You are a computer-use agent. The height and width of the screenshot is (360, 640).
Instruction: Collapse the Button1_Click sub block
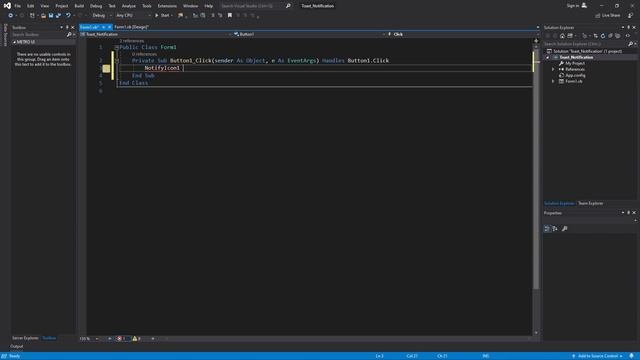(x=117, y=60)
